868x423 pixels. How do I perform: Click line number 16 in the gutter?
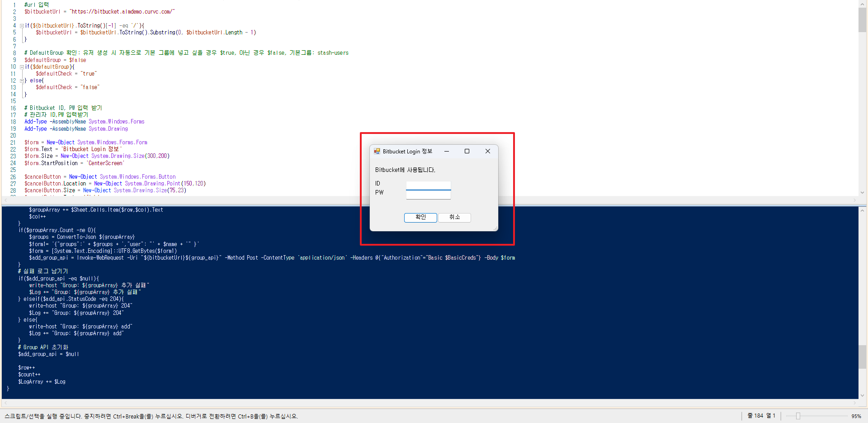[13, 108]
